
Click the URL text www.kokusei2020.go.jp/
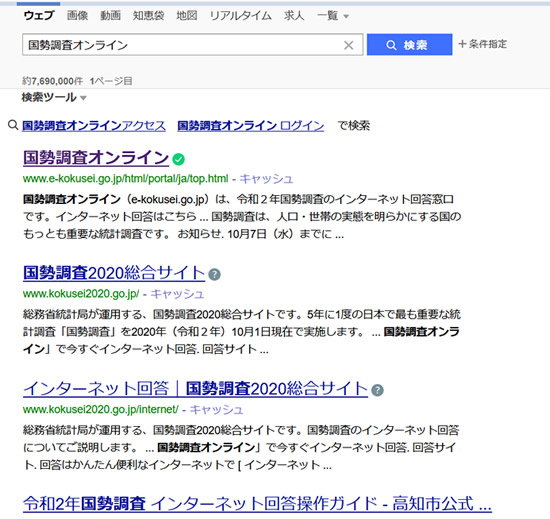(81, 294)
